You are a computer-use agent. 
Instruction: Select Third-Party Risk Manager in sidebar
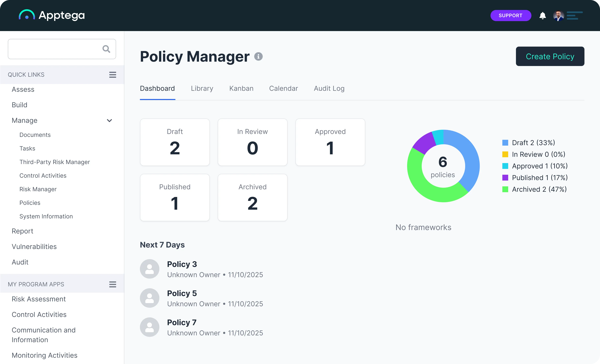[x=55, y=162]
